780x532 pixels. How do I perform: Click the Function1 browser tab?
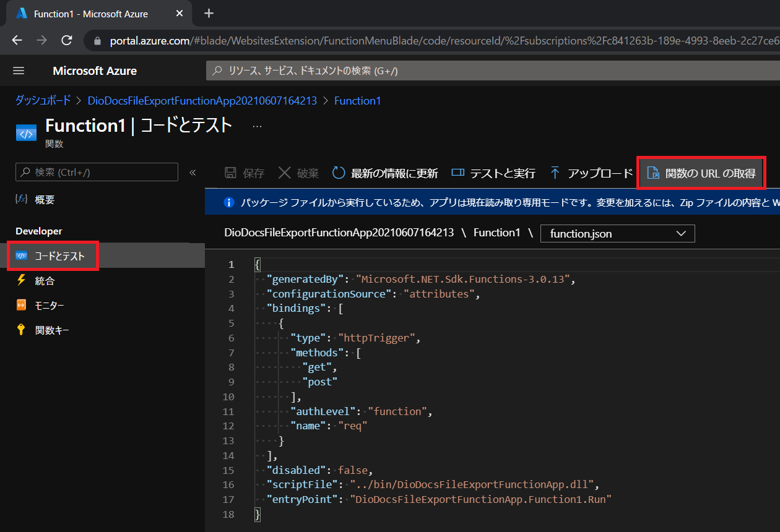99,14
